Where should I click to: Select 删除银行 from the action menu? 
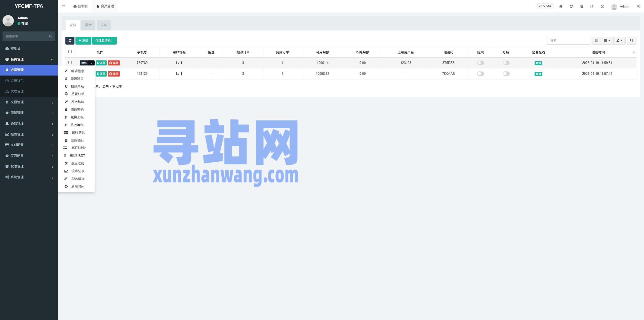point(76,140)
